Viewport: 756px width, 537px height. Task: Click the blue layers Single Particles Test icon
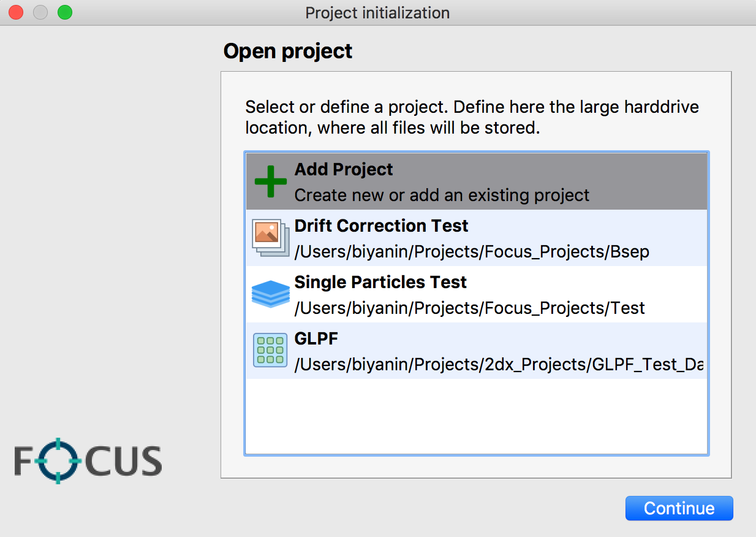(270, 294)
